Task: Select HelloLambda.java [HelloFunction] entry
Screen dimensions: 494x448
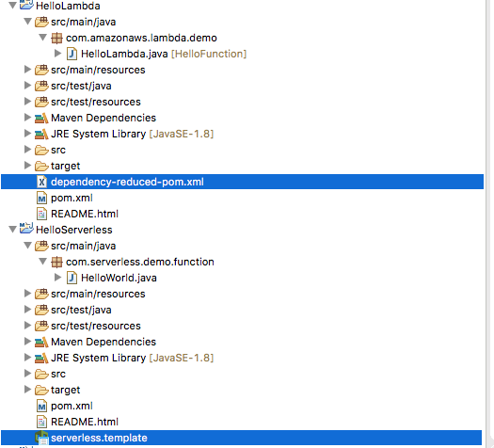Action: click(164, 54)
